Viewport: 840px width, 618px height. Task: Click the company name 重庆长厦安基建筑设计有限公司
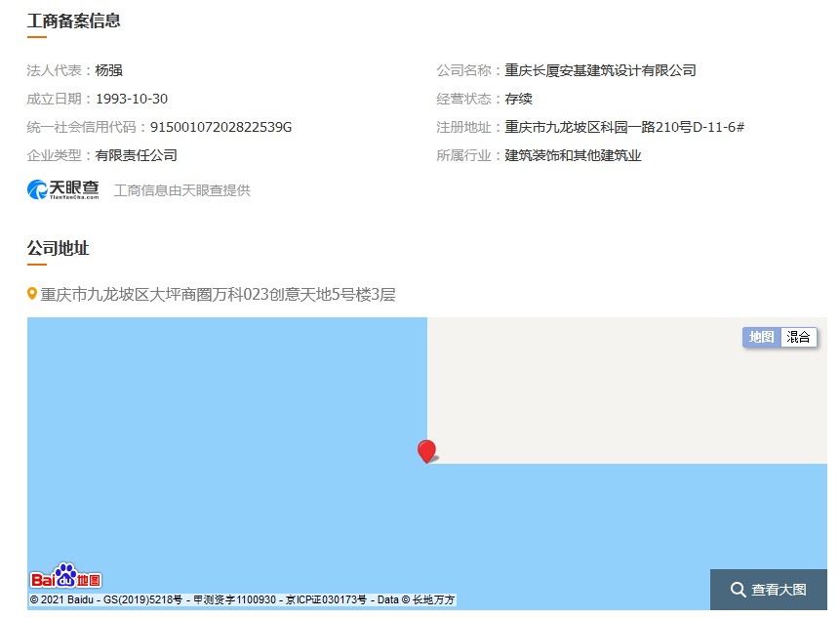pyautogui.click(x=600, y=70)
